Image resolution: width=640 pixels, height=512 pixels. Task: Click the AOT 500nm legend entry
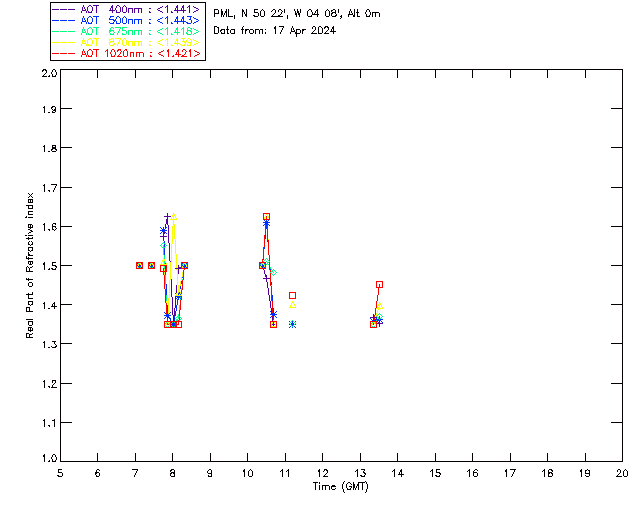point(126,20)
